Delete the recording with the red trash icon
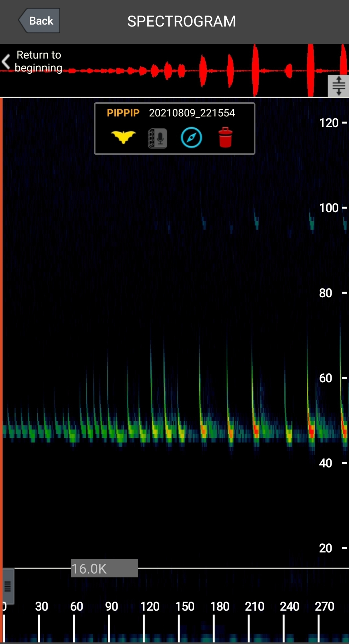This screenshot has height=644, width=349. click(x=225, y=137)
